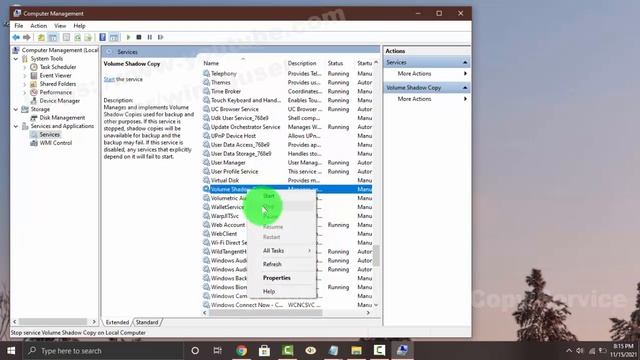Collapse the Services and Applications node
Image resolution: width=640 pixels, height=360 pixels.
pos(16,126)
